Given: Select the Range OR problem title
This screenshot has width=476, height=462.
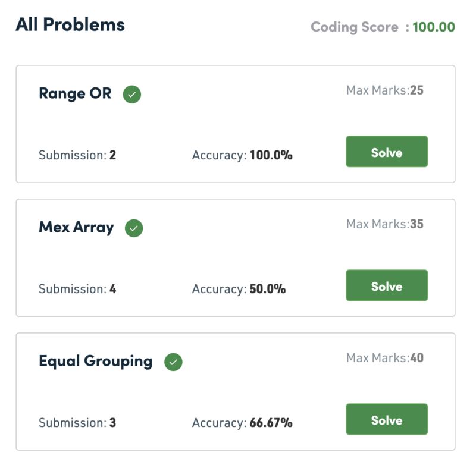Looking at the screenshot, I should click(76, 93).
